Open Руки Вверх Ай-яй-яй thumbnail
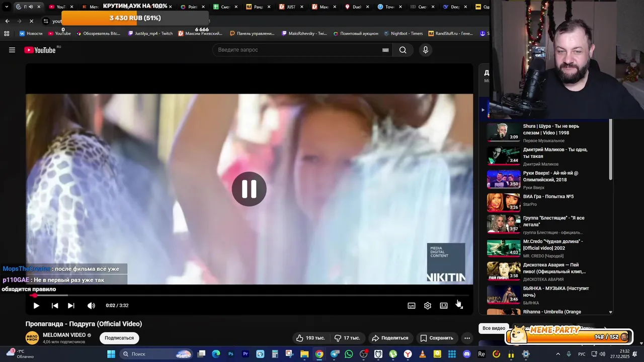This screenshot has width=644, height=362. point(503,179)
